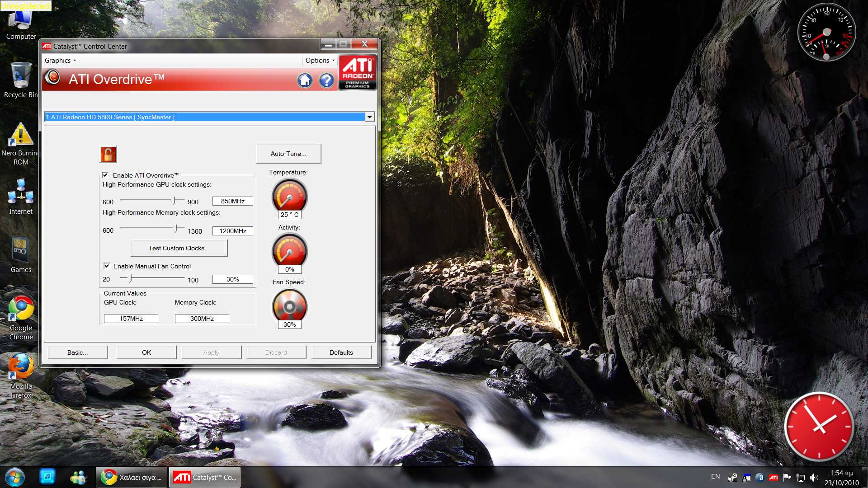Click the red analog clock gadget
The width and height of the screenshot is (868, 488).
coord(819,427)
